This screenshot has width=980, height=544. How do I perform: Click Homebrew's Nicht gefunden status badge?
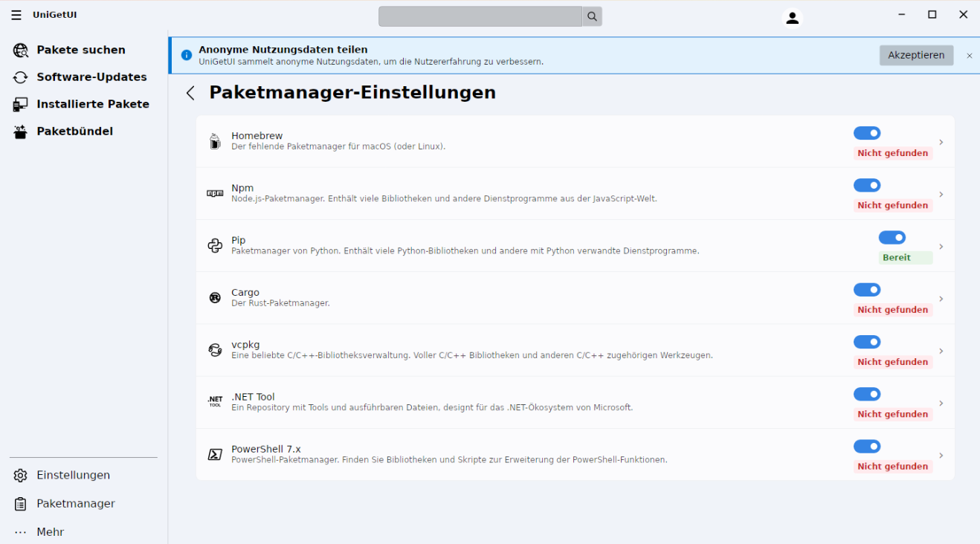pyautogui.click(x=892, y=153)
